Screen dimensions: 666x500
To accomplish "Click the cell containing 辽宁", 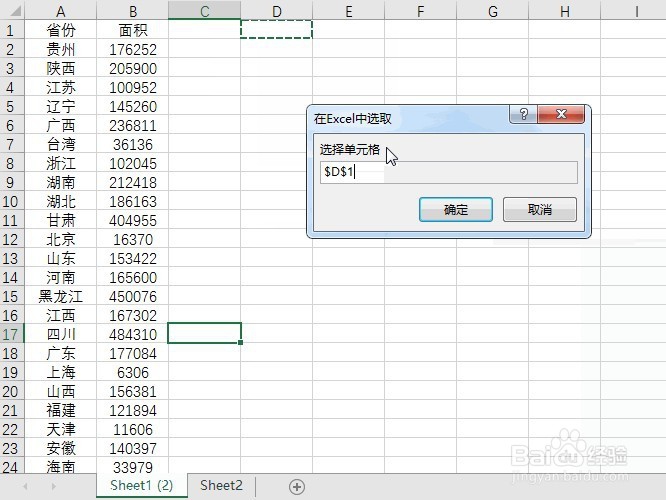I will click(61, 106).
